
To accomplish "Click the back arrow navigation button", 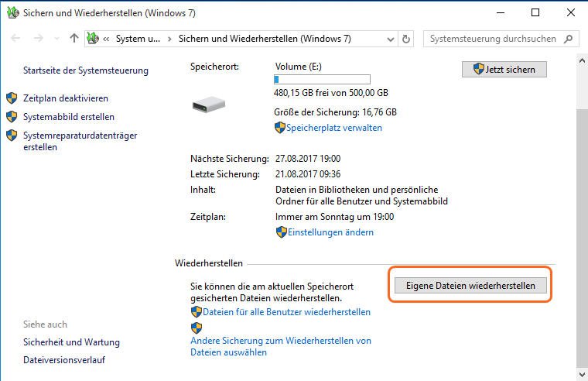I will point(17,39).
